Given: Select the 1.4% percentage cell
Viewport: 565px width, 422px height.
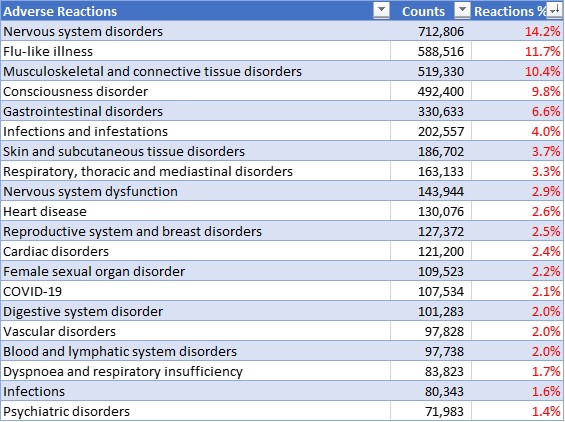Looking at the screenshot, I should (517, 411).
